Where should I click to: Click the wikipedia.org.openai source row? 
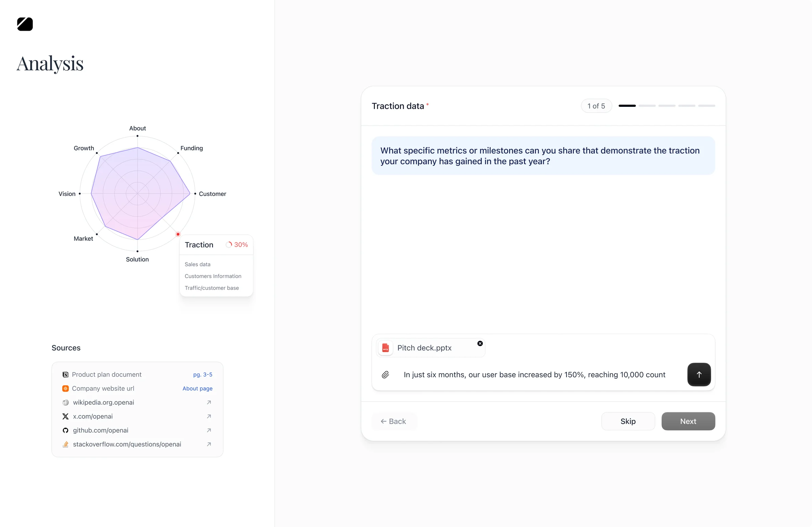pyautogui.click(x=137, y=402)
